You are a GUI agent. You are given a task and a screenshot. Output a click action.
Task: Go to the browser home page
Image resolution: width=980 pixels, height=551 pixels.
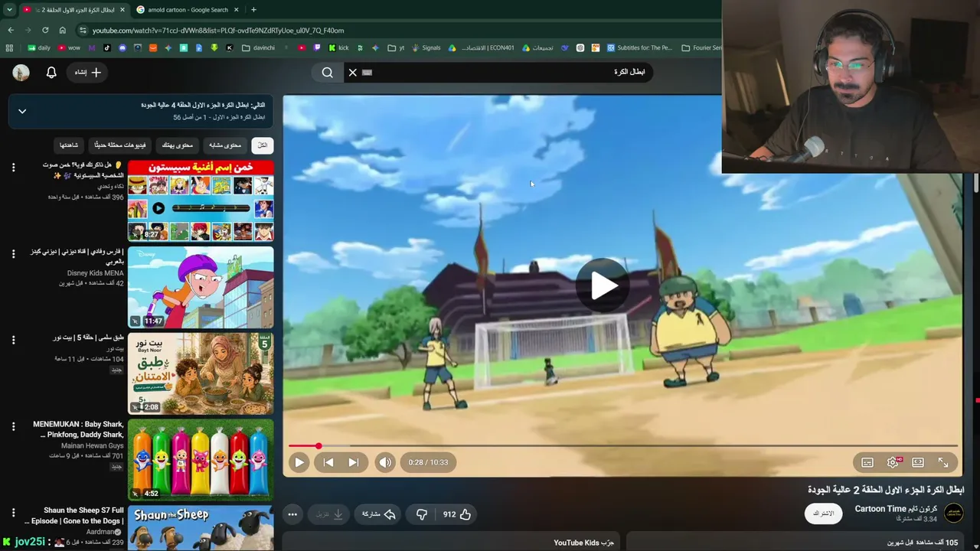click(x=62, y=31)
